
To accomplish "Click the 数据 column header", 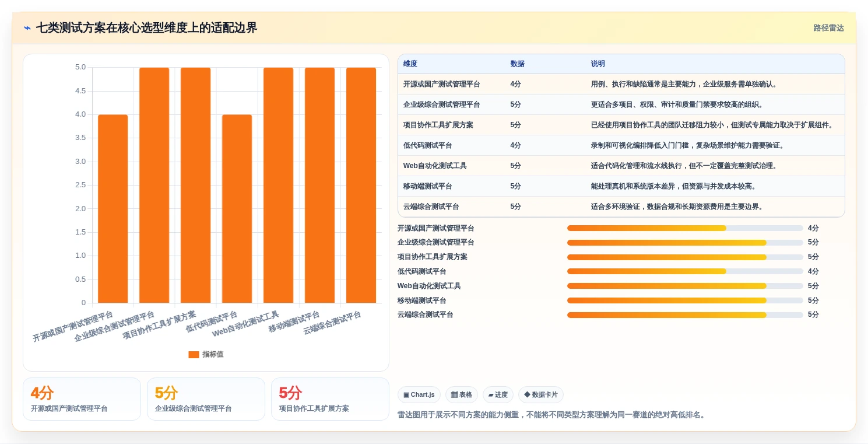I will point(517,64).
